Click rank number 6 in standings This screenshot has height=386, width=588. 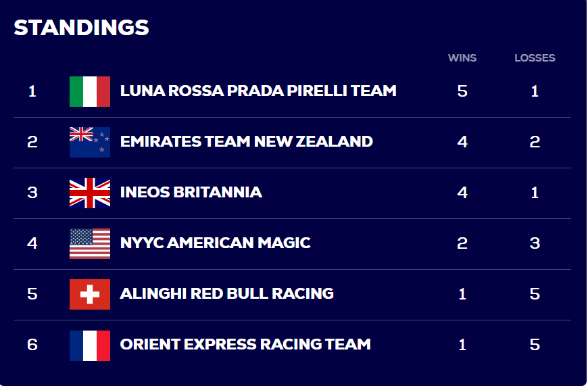[x=32, y=344]
